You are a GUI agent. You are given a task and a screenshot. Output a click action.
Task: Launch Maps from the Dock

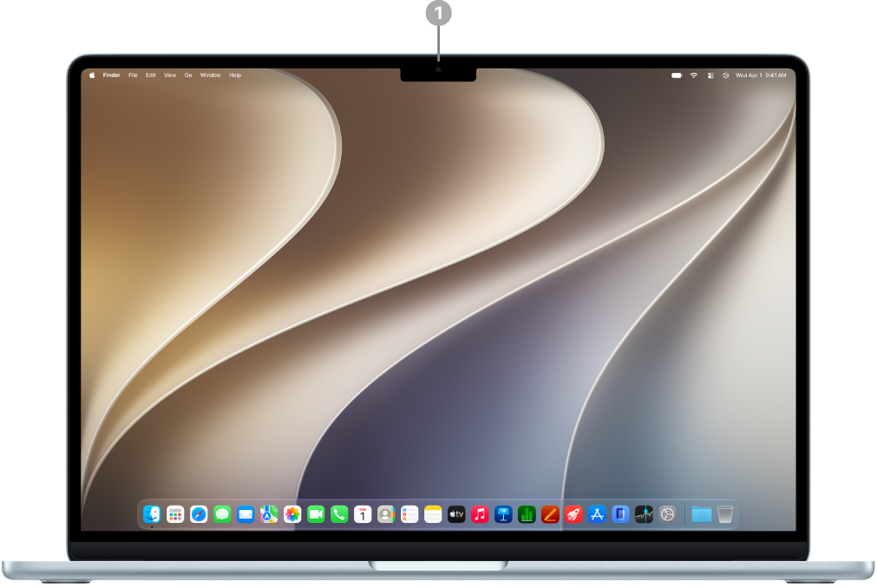(x=269, y=513)
